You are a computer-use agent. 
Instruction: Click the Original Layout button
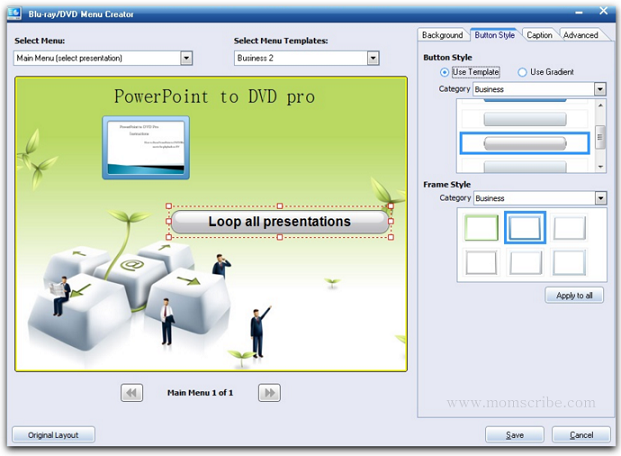tap(53, 435)
